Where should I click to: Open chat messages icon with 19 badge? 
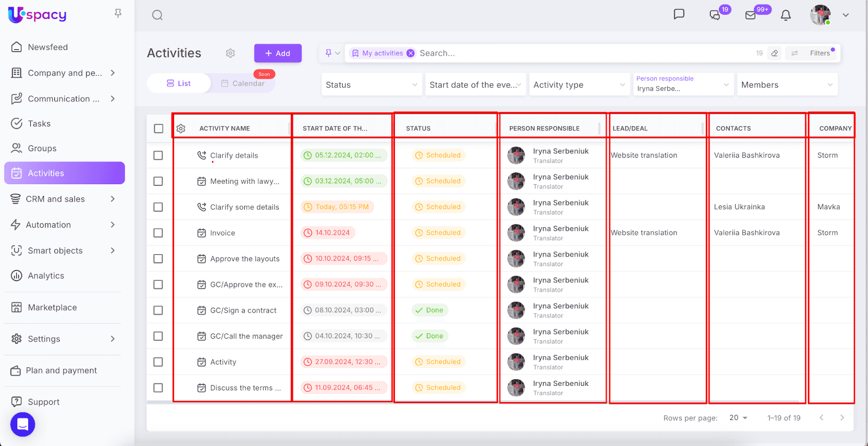[x=715, y=15]
